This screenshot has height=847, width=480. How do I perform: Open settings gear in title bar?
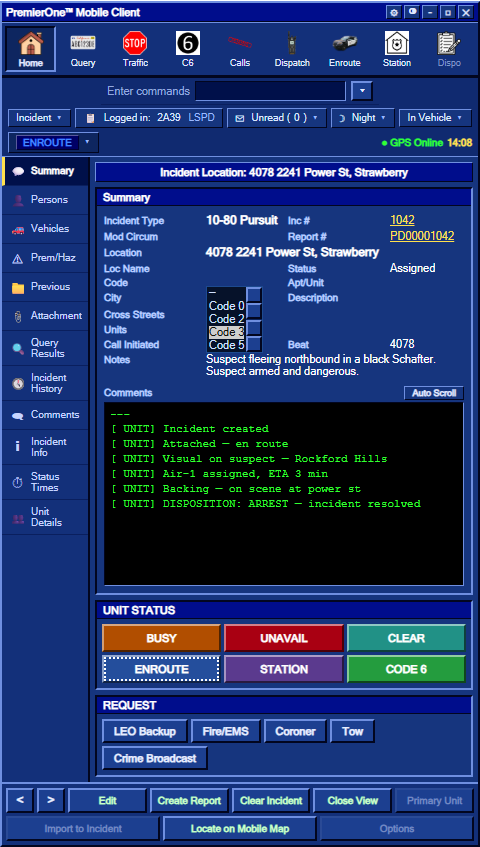[394, 12]
